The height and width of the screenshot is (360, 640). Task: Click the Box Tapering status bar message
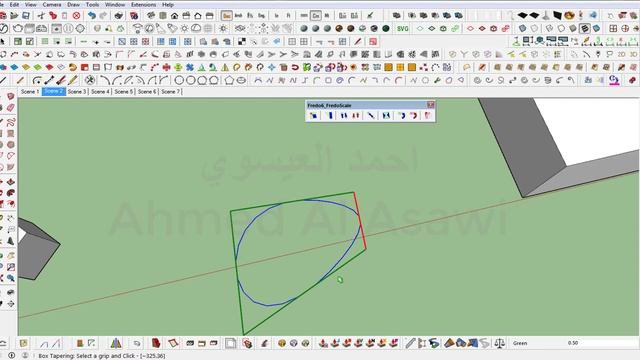click(x=102, y=356)
